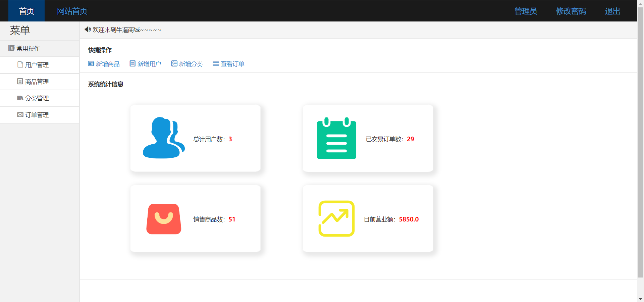Switch to the 首页 tab
Viewport: 644px width, 302px height.
click(x=26, y=11)
